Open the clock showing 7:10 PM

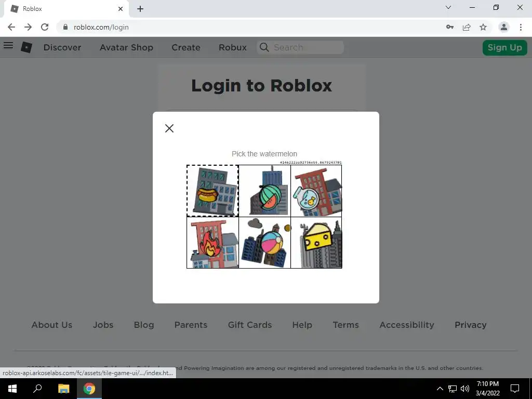[487, 389]
